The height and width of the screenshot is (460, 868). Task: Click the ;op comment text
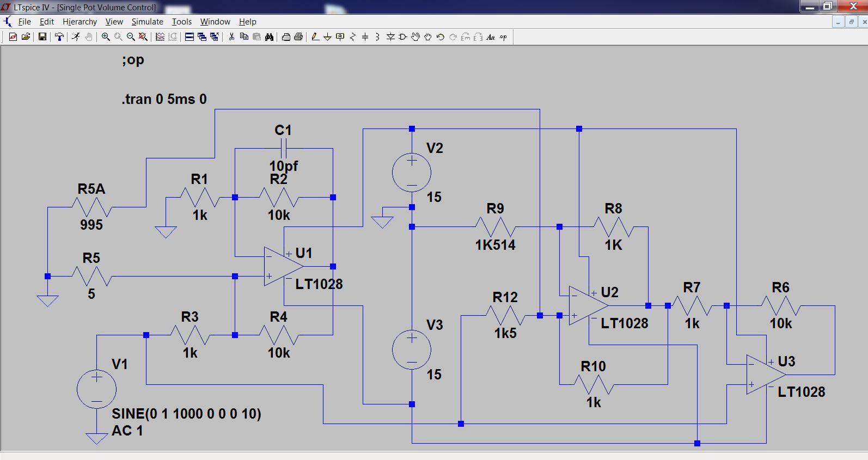133,60
